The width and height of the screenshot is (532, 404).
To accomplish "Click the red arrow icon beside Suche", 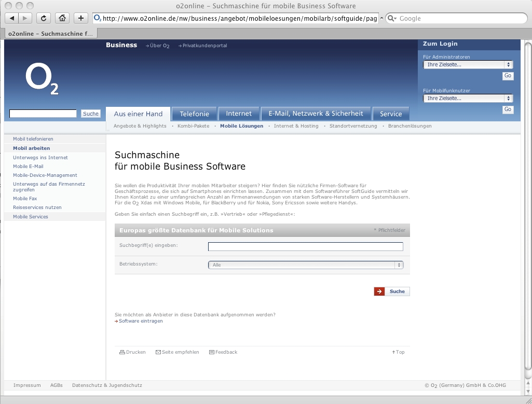I will click(379, 291).
